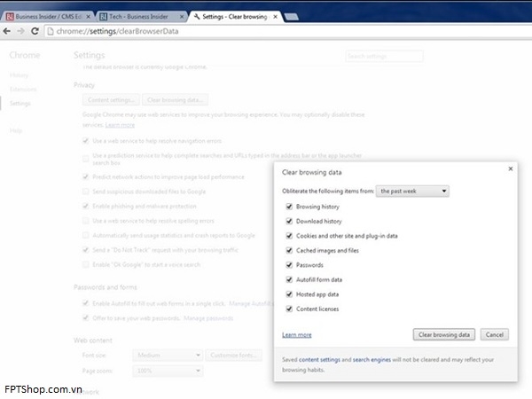This screenshot has height=399, width=532.
Task: Close the Tech - Business Insider tab
Action: point(182,16)
